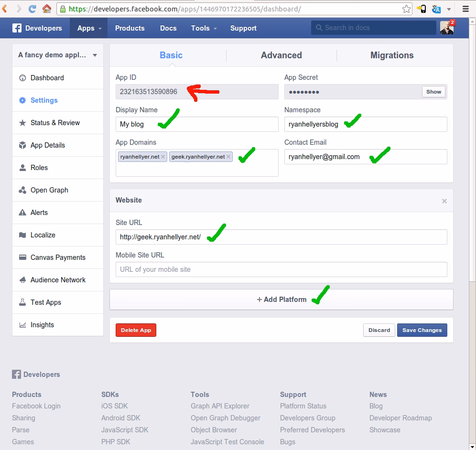Click the browser forward arrow

pos(19,9)
